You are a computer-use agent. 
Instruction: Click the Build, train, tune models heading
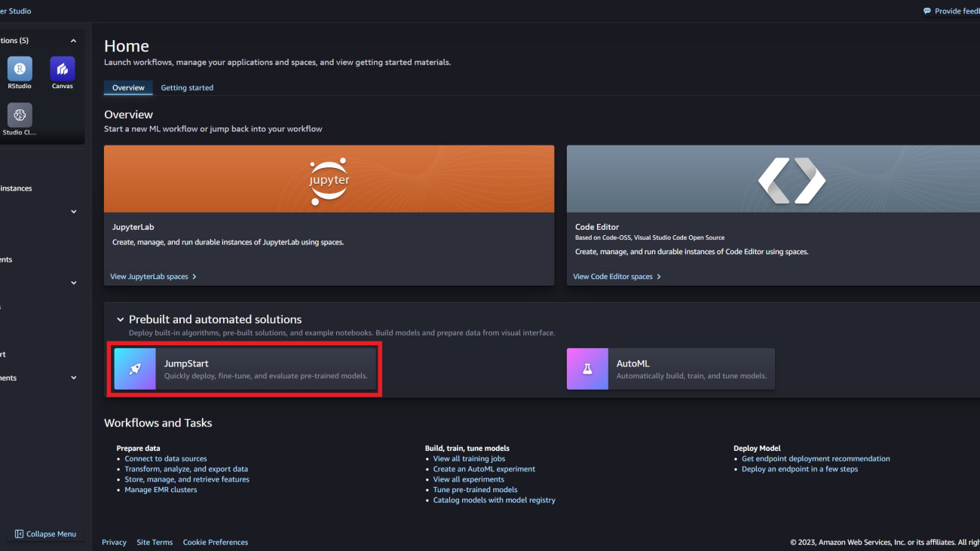[467, 448]
